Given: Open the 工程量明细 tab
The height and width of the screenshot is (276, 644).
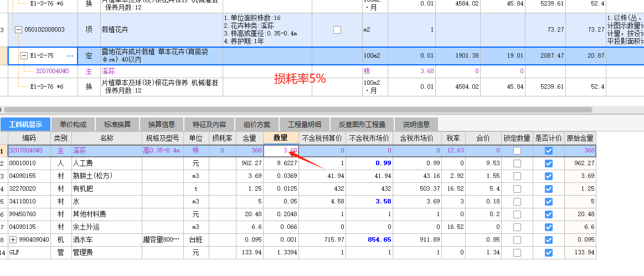Looking at the screenshot, I should point(305,124).
